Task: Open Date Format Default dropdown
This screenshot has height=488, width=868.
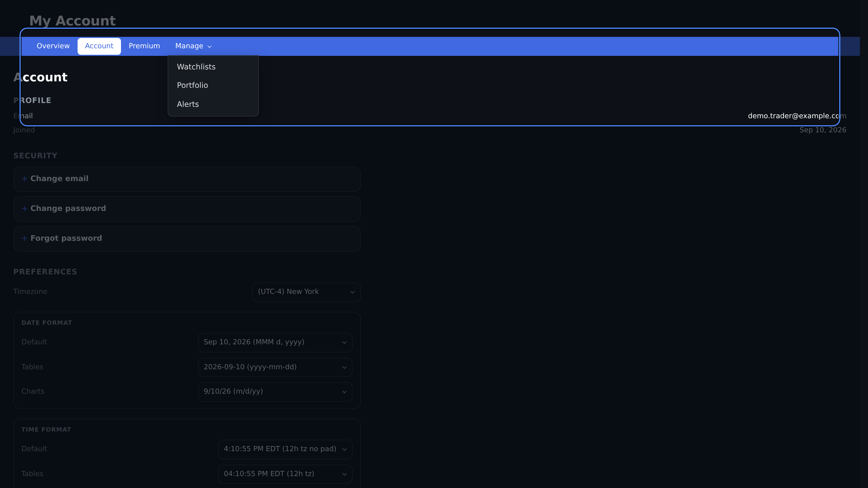Action: coord(275,342)
